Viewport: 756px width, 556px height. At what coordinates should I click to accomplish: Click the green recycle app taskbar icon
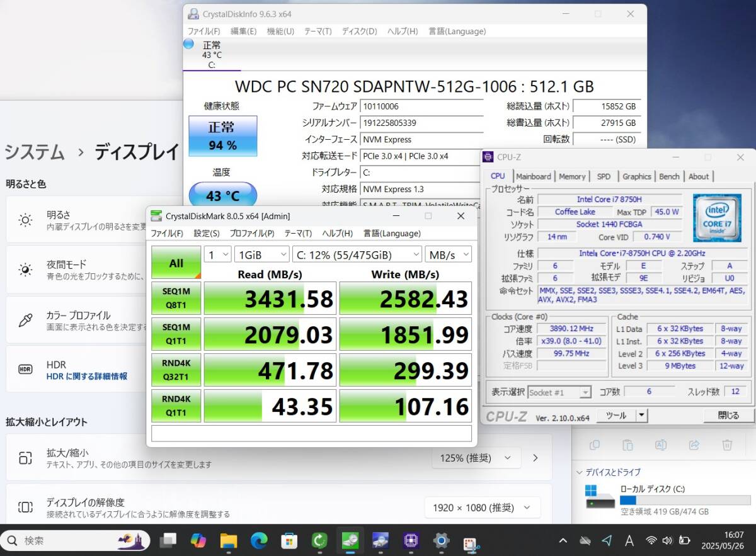pyautogui.click(x=319, y=540)
